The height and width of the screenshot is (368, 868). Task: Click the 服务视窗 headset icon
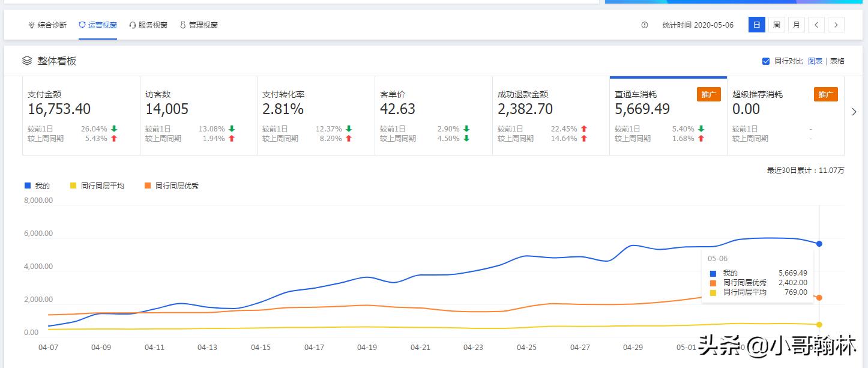pos(133,25)
